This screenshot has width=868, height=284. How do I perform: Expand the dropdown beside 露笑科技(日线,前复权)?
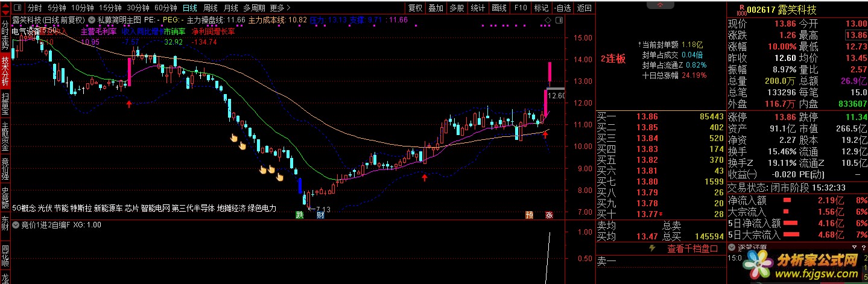click(92, 20)
